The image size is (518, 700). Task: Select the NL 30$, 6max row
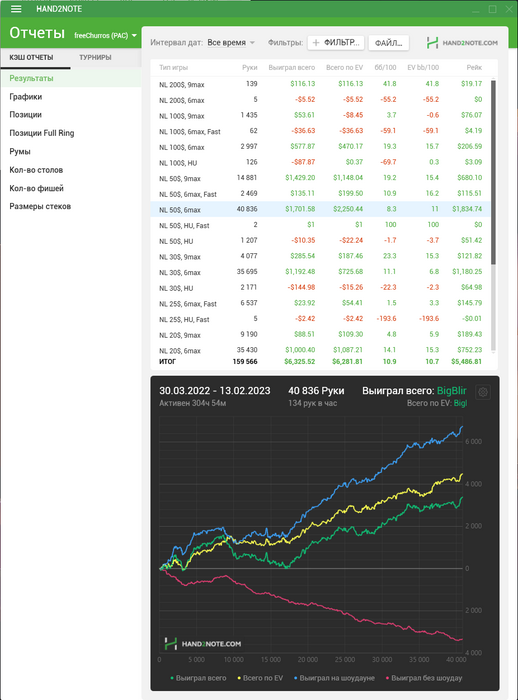[320, 272]
